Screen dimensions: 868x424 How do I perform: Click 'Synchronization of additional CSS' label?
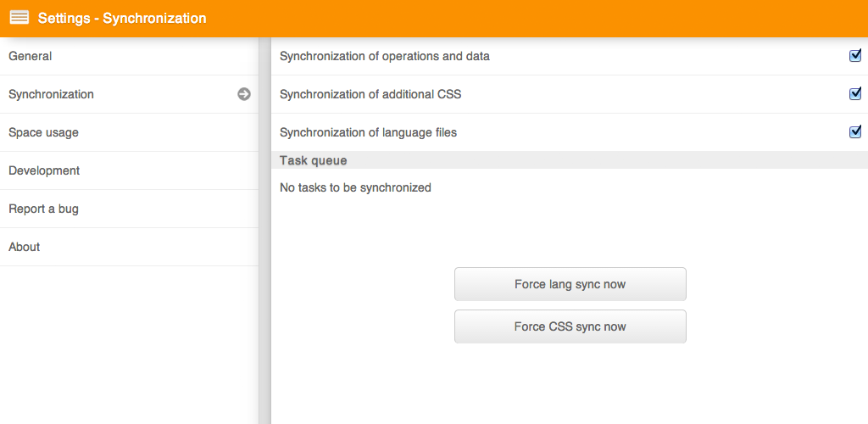370,95
